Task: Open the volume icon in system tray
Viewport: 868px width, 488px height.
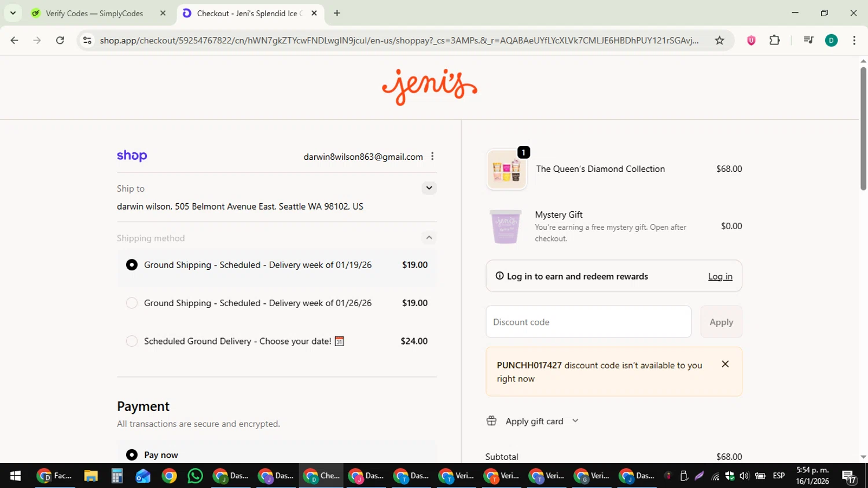Action: point(744,476)
